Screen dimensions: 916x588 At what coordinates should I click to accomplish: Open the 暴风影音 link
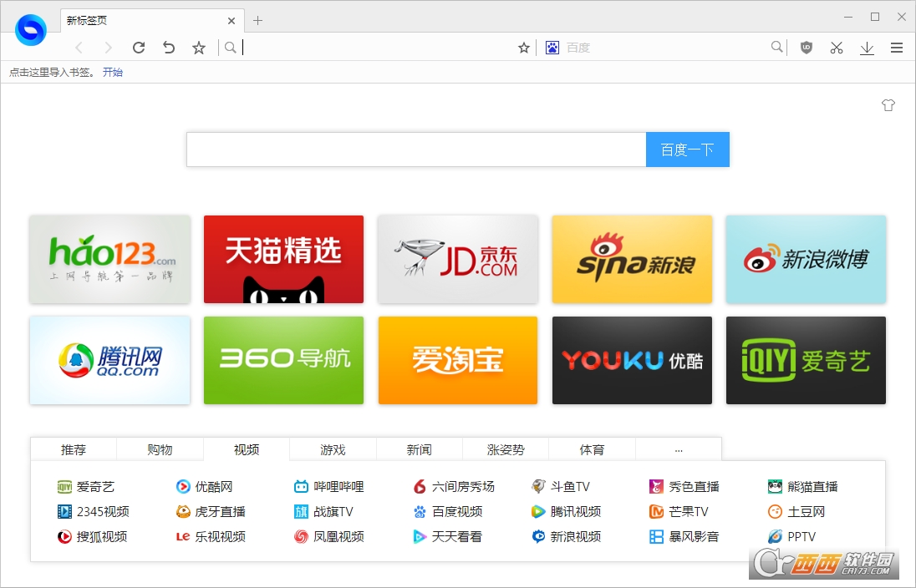(x=684, y=536)
